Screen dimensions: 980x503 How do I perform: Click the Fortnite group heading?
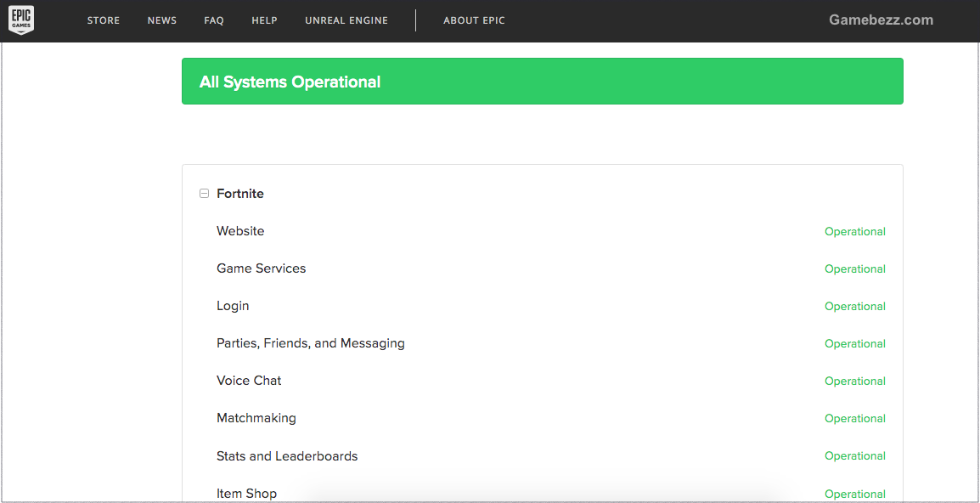tap(240, 194)
